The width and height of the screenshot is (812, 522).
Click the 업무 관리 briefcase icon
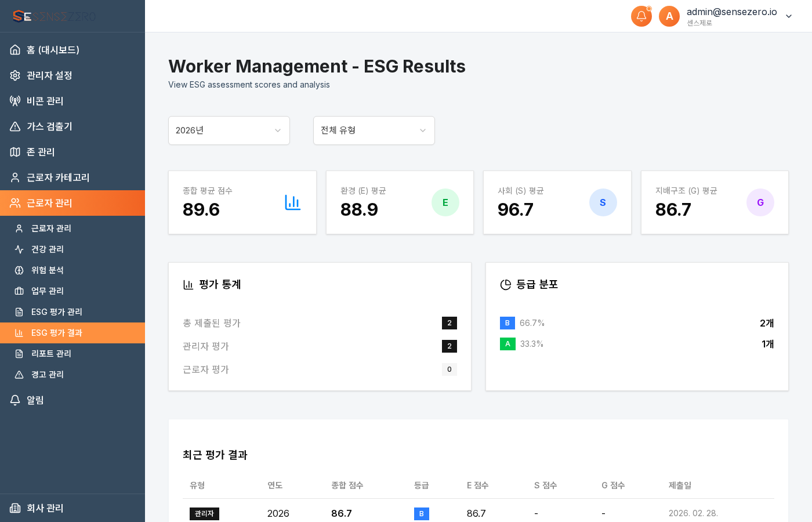[18, 291]
